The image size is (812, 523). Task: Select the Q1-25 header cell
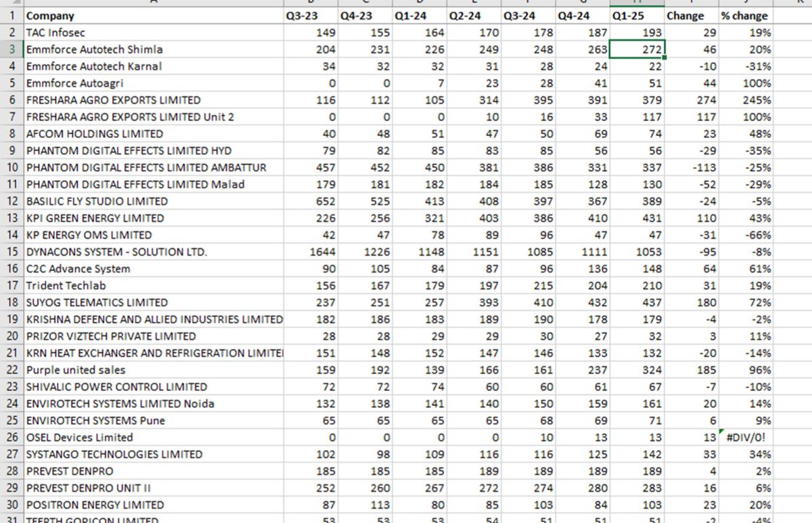637,16
